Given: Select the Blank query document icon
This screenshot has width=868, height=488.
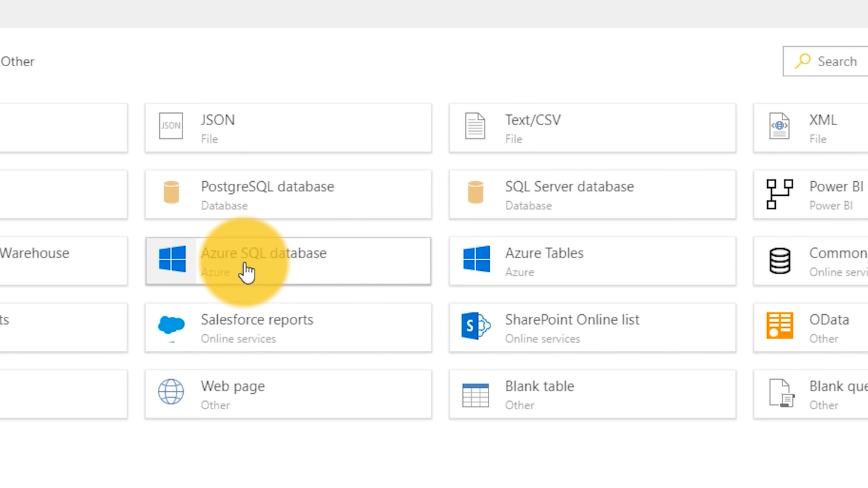Looking at the screenshot, I should [x=781, y=393].
